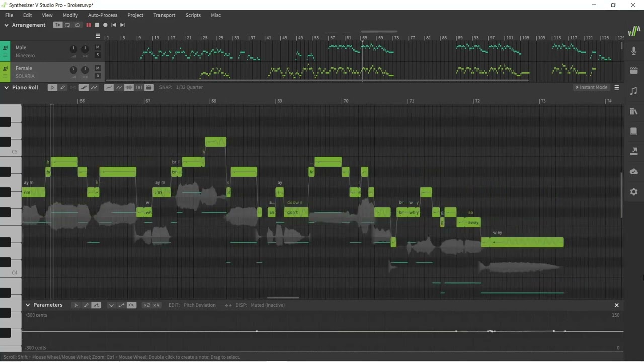
Task: Set parameter zoom to x2
Action: tap(146, 305)
